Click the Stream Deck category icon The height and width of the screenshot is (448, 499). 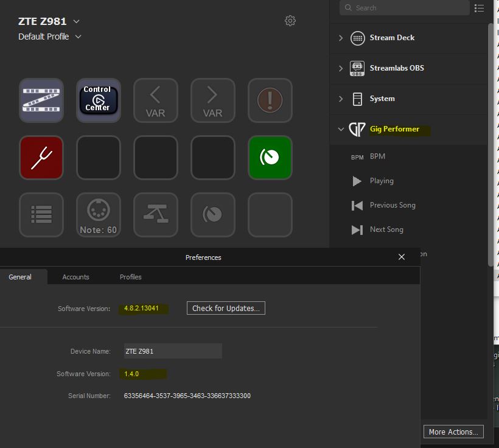357,38
